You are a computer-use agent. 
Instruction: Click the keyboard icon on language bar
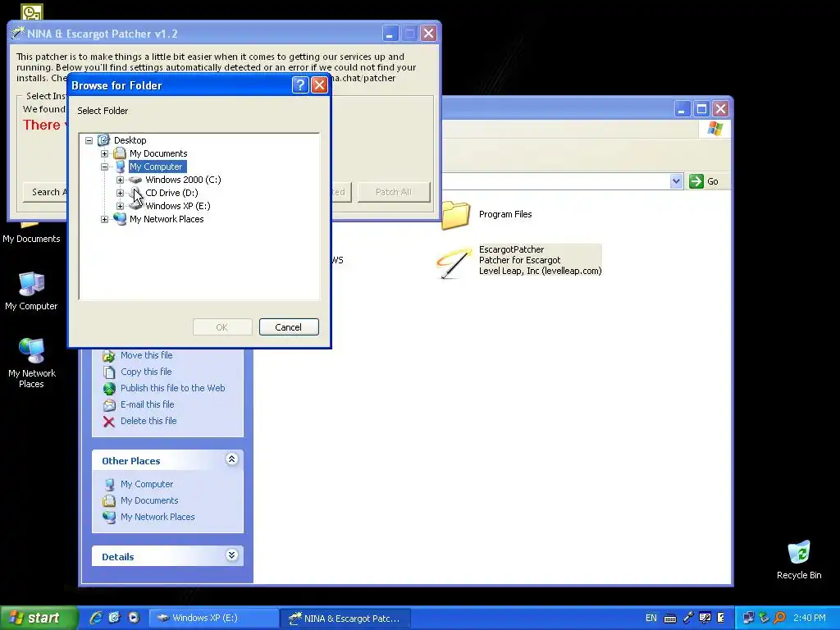(x=669, y=619)
